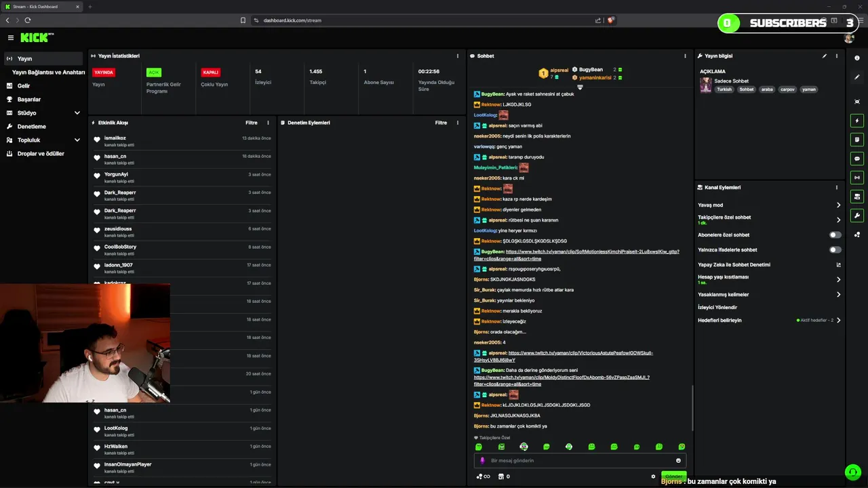Toggle the channel actions widget in the right rail
The image size is (868, 488).
[857, 197]
